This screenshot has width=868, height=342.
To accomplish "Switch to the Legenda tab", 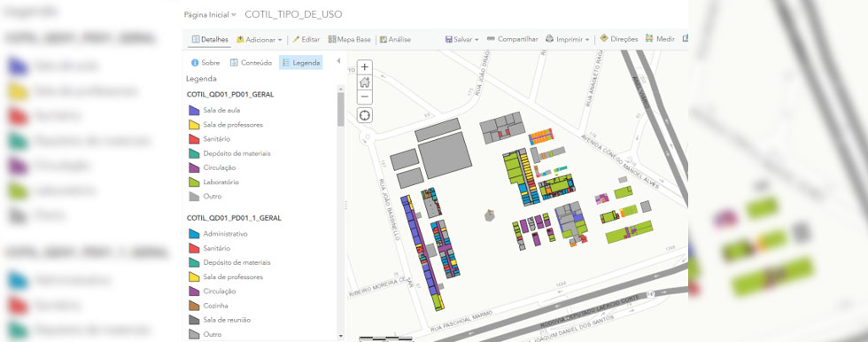I will click(300, 63).
